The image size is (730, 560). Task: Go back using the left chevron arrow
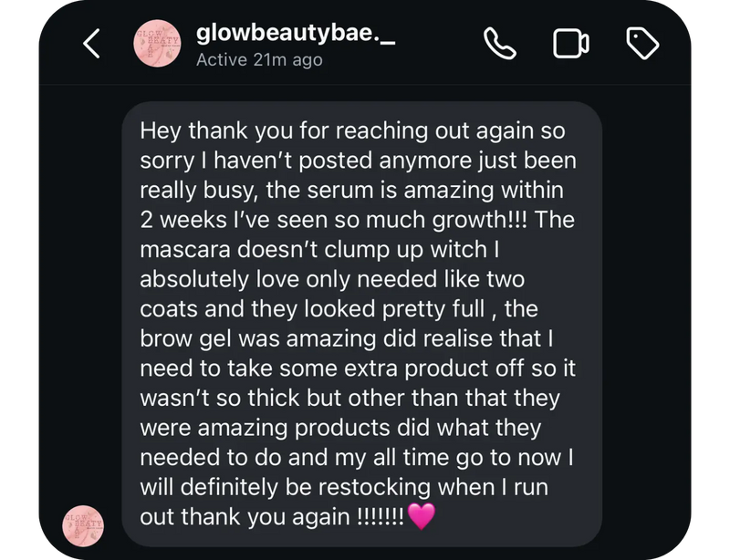point(91,43)
